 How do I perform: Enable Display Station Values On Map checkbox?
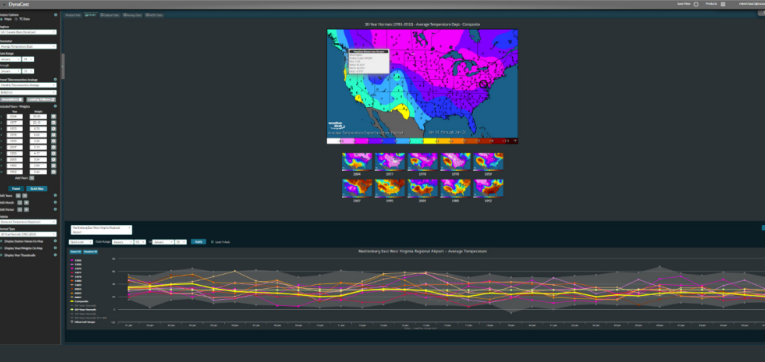coord(1,241)
